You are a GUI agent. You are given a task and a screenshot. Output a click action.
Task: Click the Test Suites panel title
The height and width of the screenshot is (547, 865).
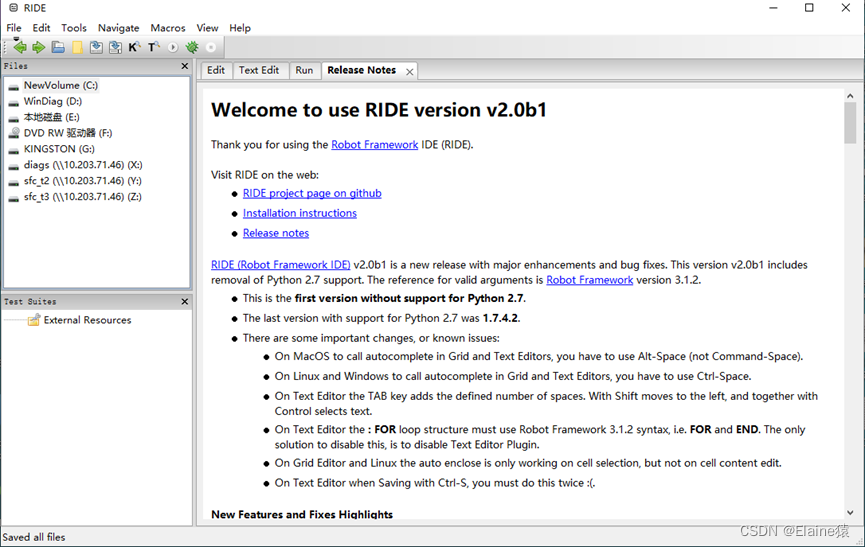click(x=30, y=302)
